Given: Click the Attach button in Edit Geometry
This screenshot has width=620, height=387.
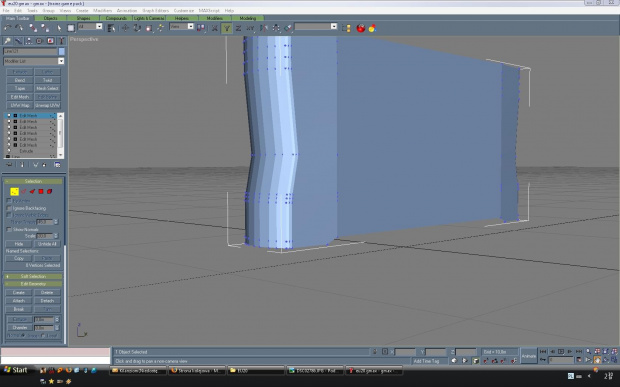Looking at the screenshot, I should (x=19, y=301).
